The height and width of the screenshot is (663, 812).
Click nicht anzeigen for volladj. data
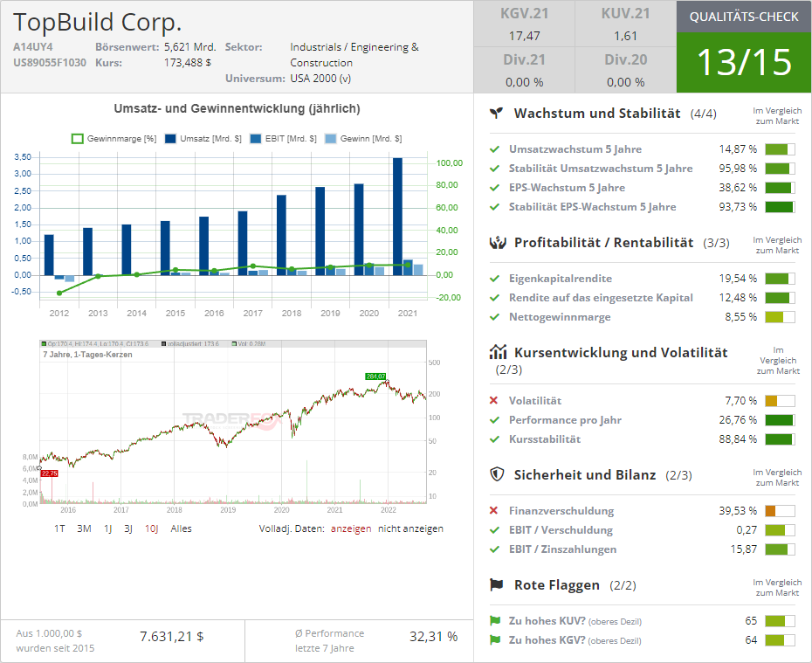click(x=410, y=528)
